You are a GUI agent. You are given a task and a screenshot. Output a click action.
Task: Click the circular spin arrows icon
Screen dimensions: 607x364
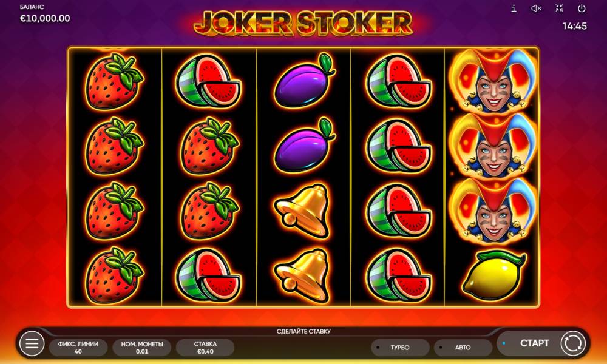[572, 343]
